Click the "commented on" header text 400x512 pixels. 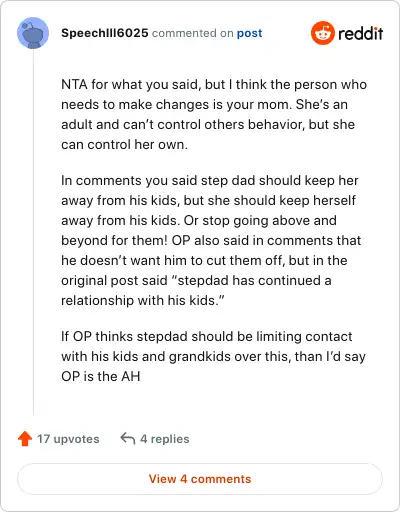192,33
